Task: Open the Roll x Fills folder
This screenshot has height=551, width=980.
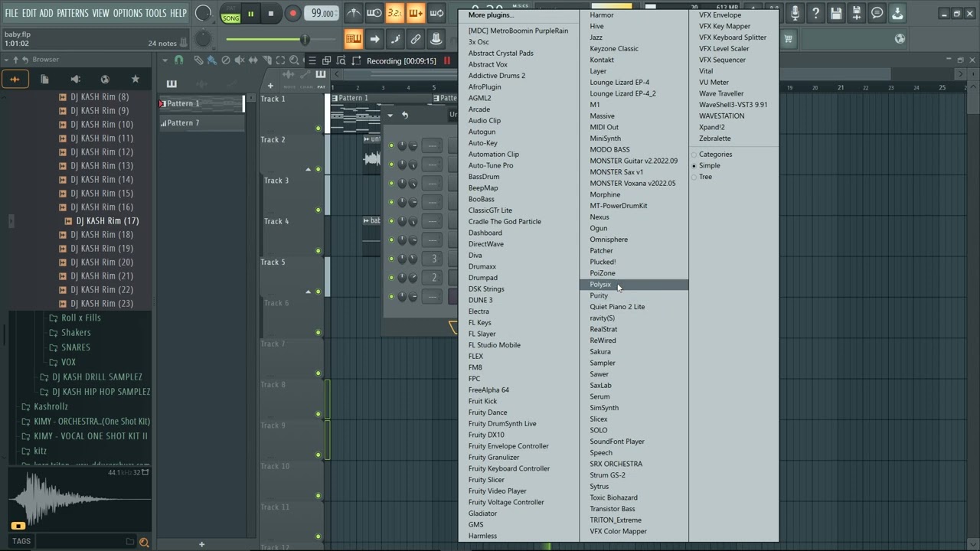Action: (80, 318)
